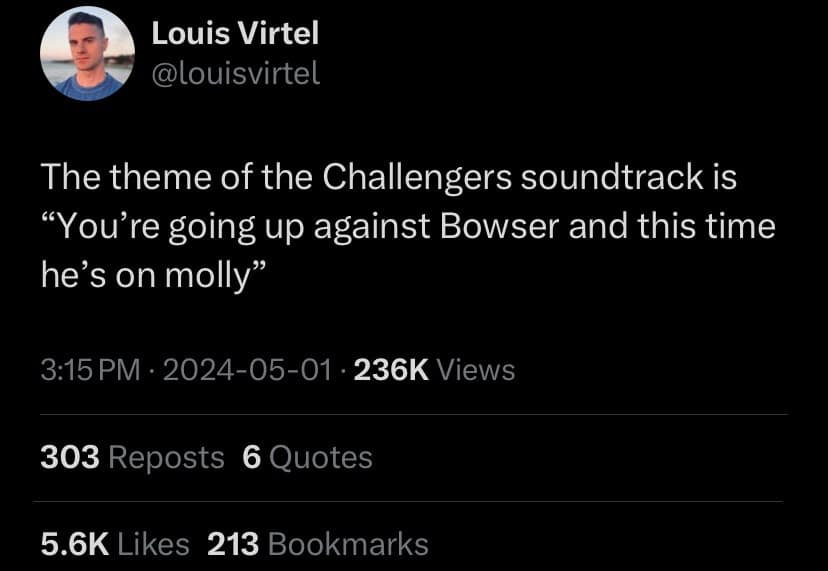Click the 213 Bookmarks count

tap(317, 544)
